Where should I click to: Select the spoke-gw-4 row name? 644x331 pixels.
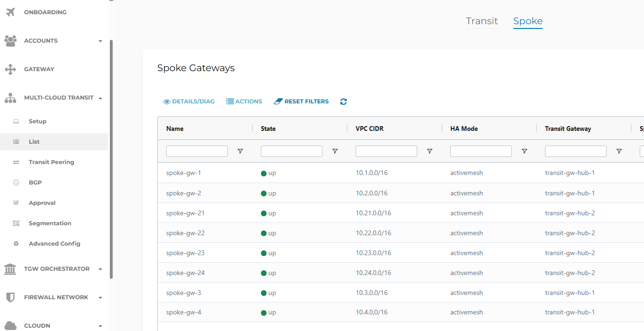pyautogui.click(x=184, y=312)
